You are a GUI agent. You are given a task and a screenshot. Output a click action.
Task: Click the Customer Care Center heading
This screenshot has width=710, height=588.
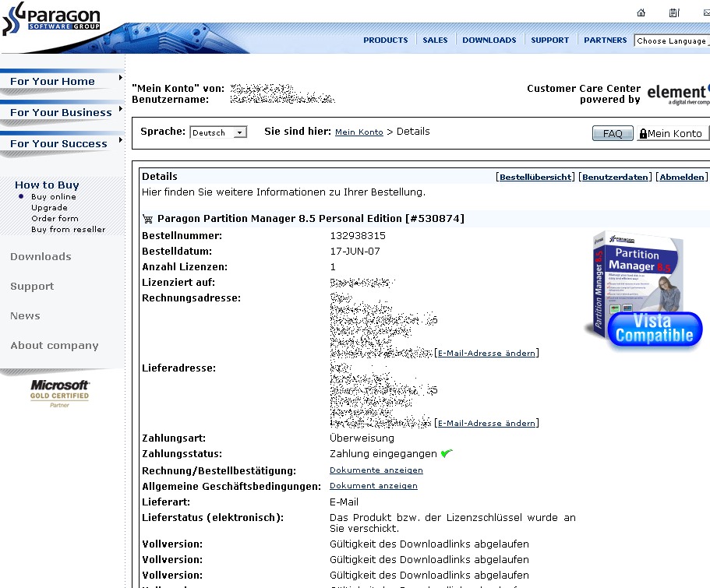coord(584,88)
